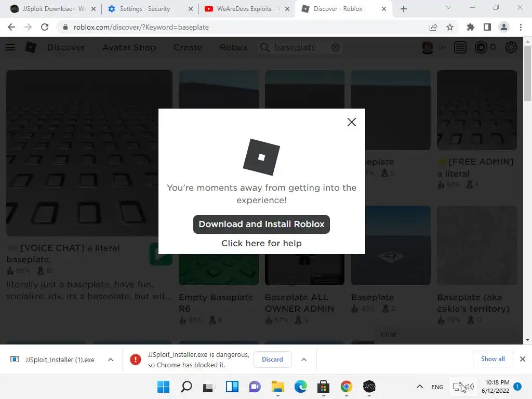The height and width of the screenshot is (399, 532).
Task: Open Empty Baseplate R6 game title
Action: (x=216, y=303)
